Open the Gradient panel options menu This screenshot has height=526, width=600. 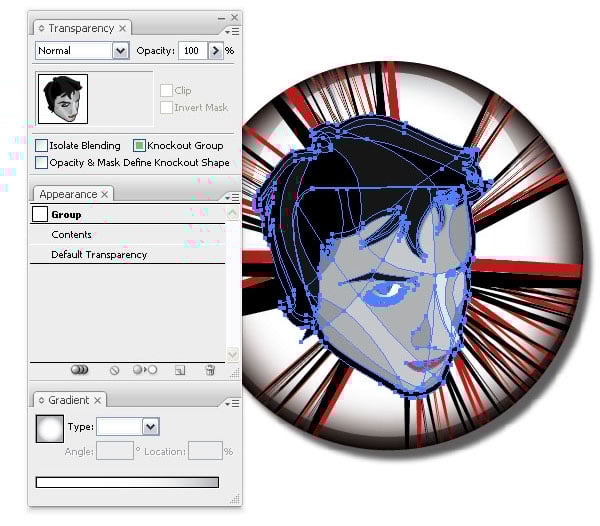(232, 404)
